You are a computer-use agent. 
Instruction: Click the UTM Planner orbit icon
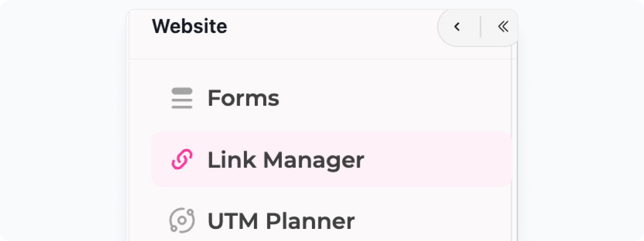pos(182,220)
